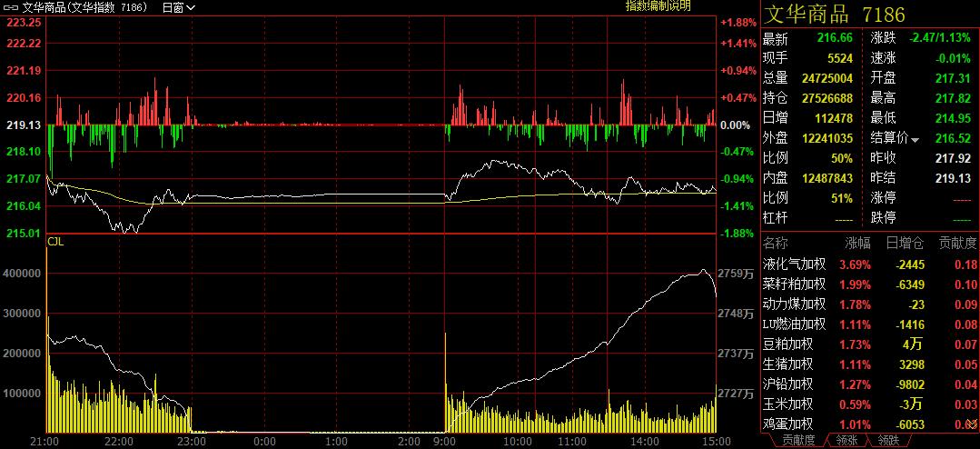Sort the list by 日增仓 column header
Image resolution: width=980 pixels, height=449 pixels.
(905, 243)
